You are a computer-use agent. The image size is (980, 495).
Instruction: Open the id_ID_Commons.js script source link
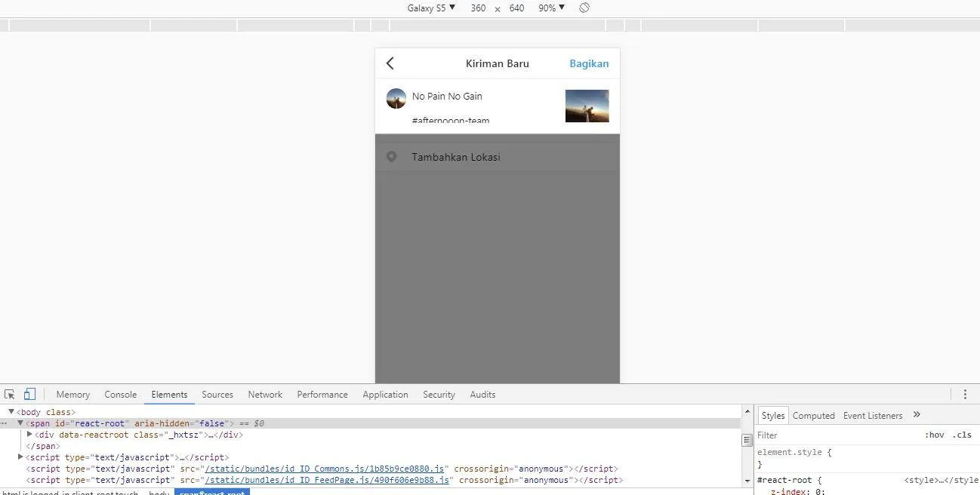pyautogui.click(x=324, y=469)
